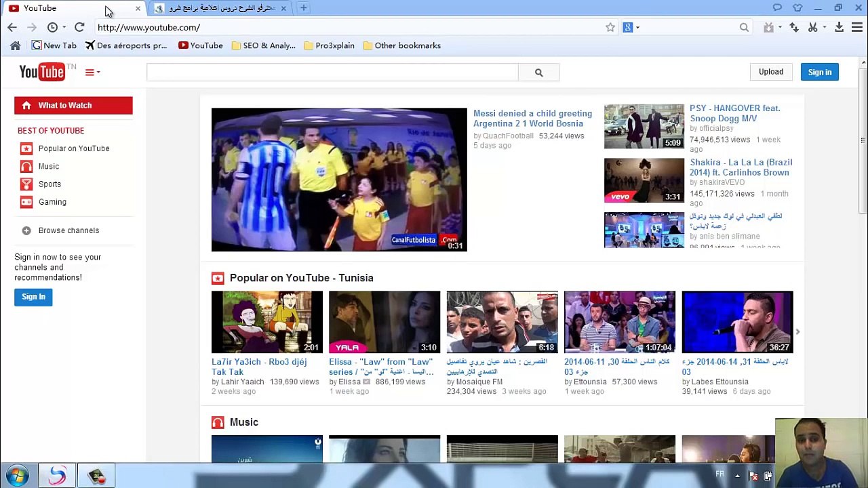The width and height of the screenshot is (868, 488).
Task: Expand the scissors tool dropdown arrow
Action: click(x=824, y=27)
